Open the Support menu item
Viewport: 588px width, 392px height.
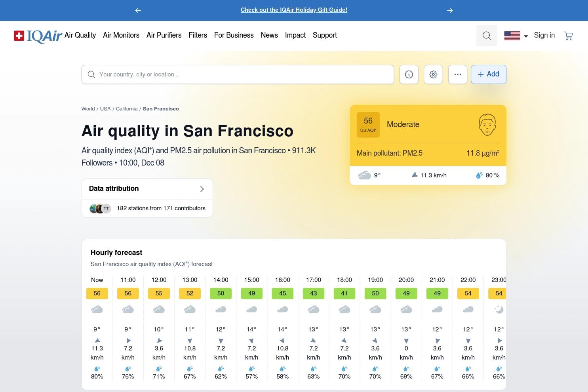click(325, 35)
